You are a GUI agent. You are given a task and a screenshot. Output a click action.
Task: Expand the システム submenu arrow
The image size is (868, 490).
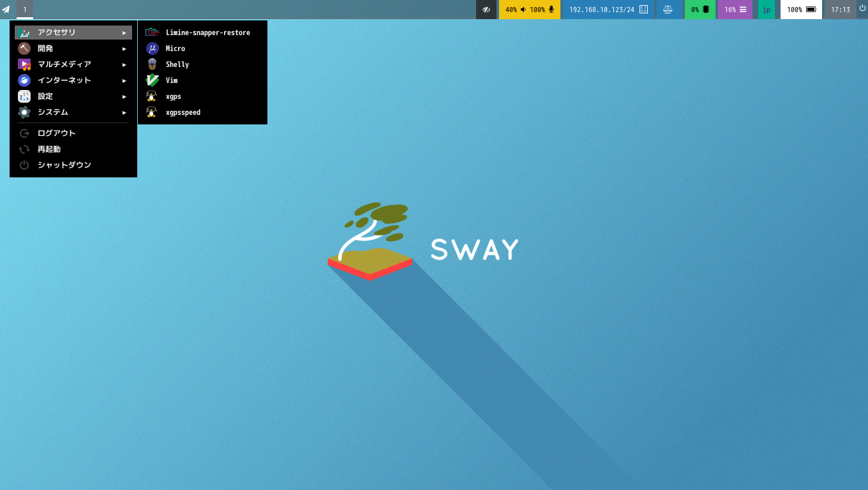click(x=124, y=112)
